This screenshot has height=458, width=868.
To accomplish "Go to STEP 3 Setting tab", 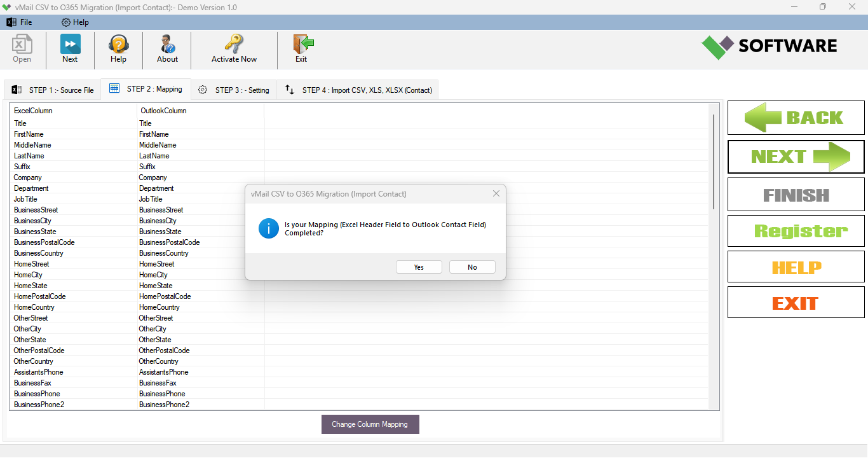I will click(234, 90).
